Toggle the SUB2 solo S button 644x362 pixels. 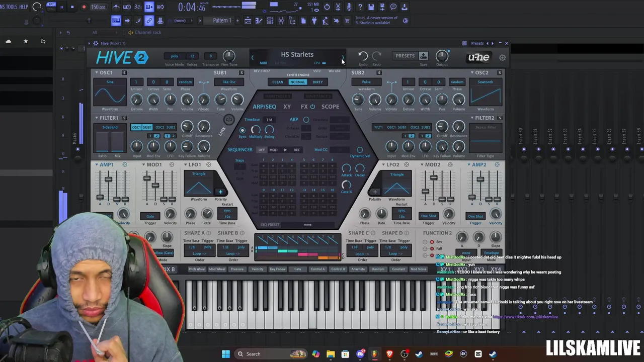(379, 73)
